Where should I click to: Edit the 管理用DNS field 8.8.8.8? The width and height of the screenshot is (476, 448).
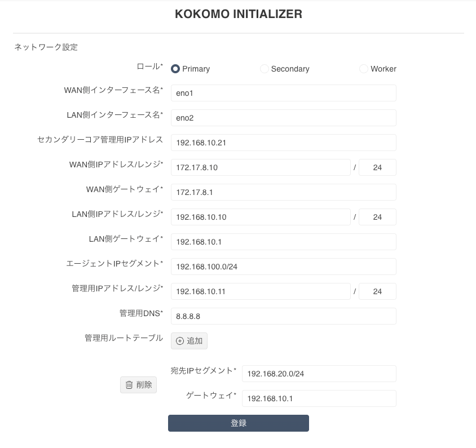(x=284, y=316)
